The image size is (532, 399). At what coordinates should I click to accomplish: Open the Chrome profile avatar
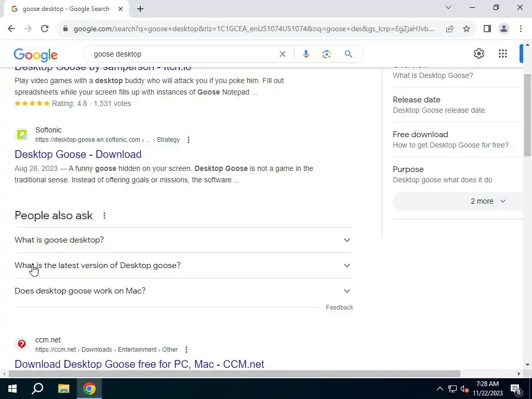(x=504, y=29)
